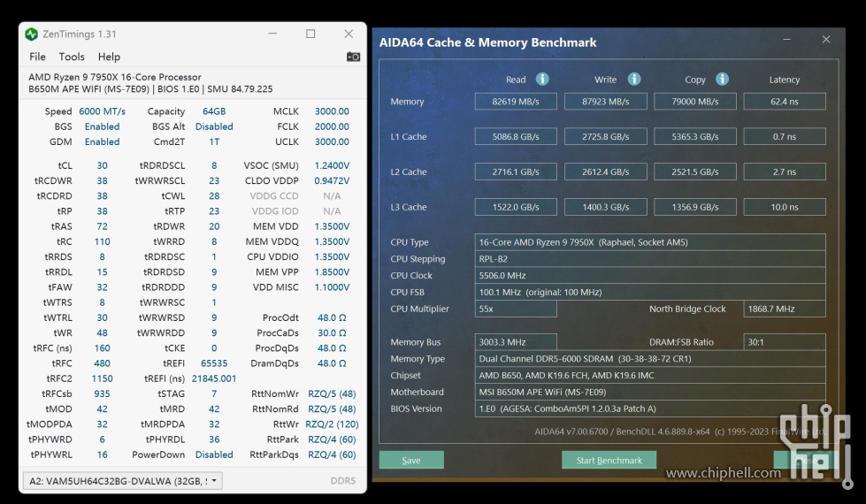Click the Copy column info icon
Image resolution: width=866 pixels, height=504 pixels.
coord(722,79)
